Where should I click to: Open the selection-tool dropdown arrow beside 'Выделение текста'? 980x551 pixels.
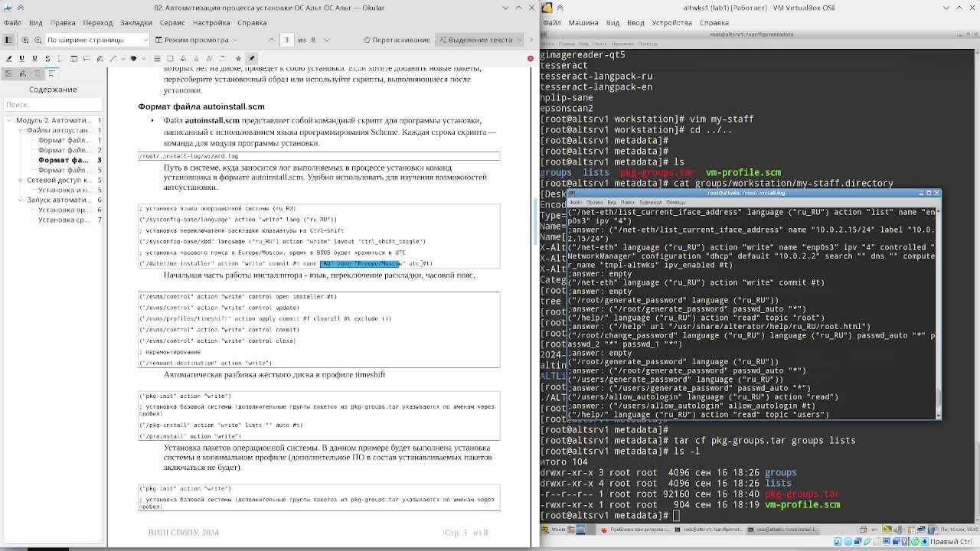[x=521, y=40]
